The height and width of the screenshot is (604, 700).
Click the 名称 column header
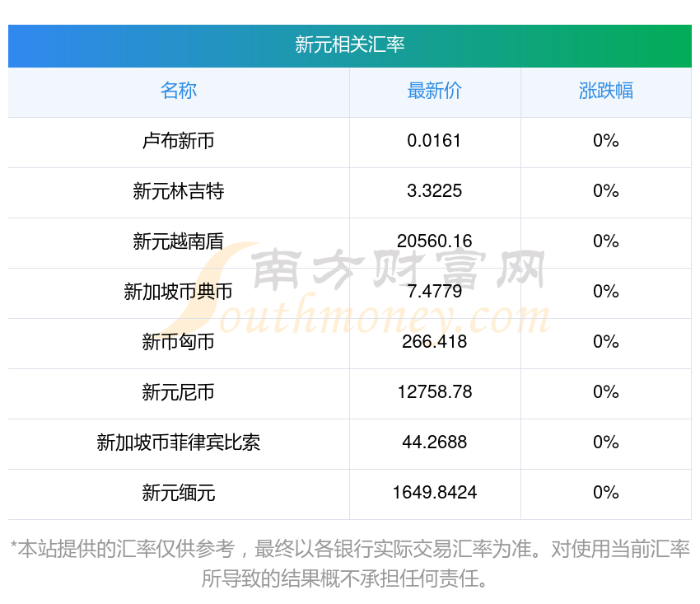pos(179,91)
